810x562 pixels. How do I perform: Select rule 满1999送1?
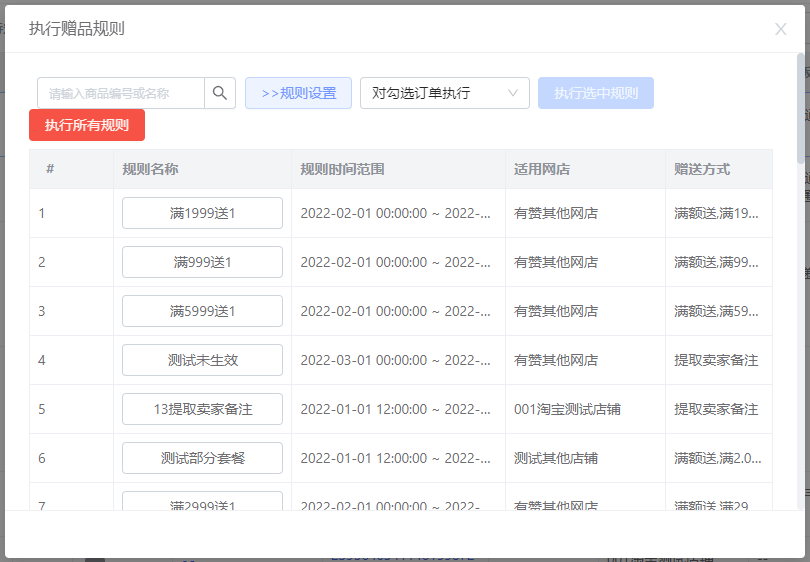pyautogui.click(x=202, y=213)
